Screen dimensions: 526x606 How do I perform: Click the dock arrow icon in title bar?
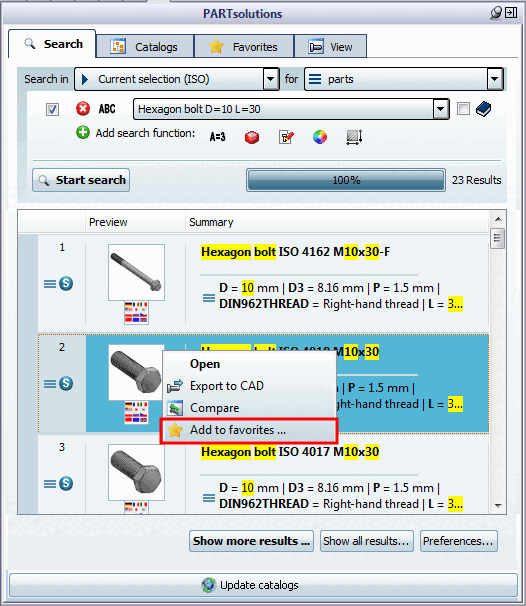pos(511,13)
